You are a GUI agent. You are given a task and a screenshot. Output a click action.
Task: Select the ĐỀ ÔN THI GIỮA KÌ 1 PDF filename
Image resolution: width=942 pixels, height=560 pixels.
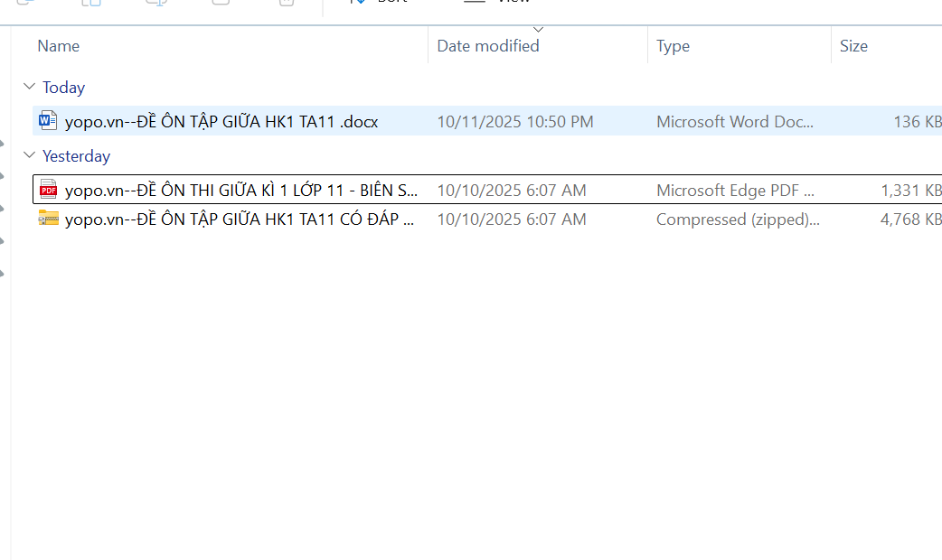pyautogui.click(x=241, y=191)
